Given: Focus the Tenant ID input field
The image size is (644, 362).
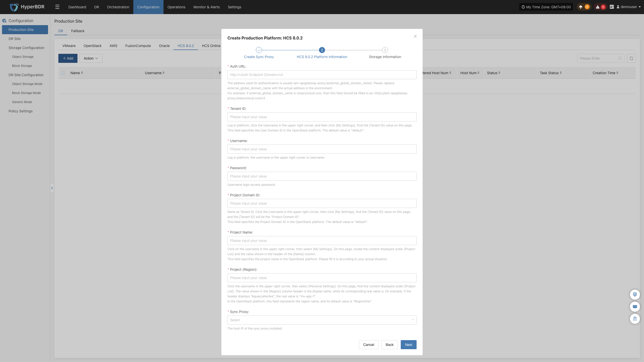Looking at the screenshot, I should [x=322, y=117].
